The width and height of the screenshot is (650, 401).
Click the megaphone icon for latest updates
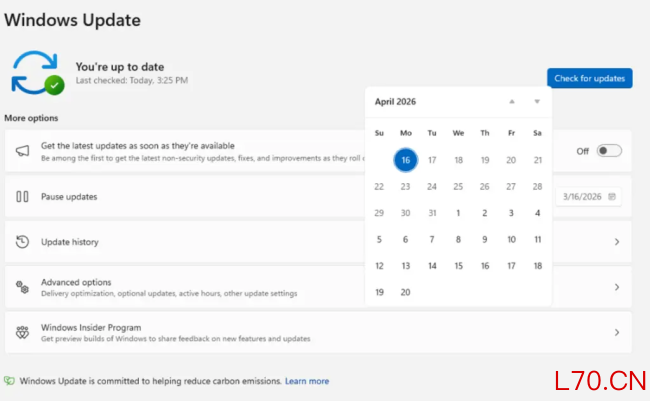[22, 151]
